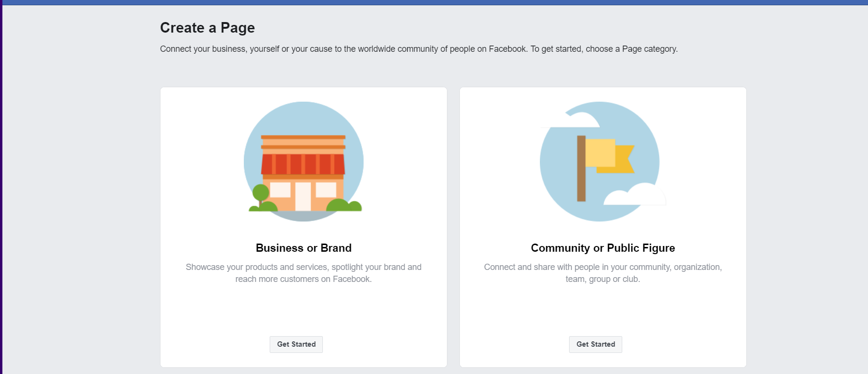The width and height of the screenshot is (868, 374).
Task: Select the Business or Brand title
Action: (x=303, y=248)
